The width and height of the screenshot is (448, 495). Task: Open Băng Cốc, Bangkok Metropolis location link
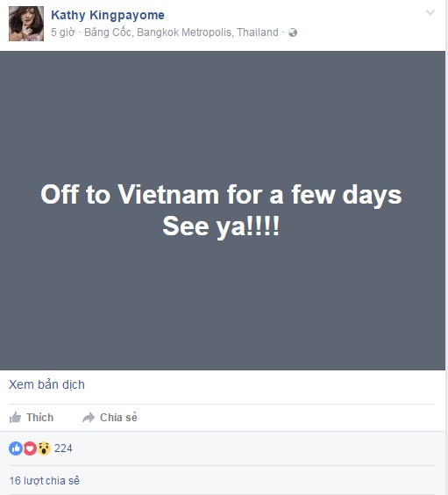181,32
